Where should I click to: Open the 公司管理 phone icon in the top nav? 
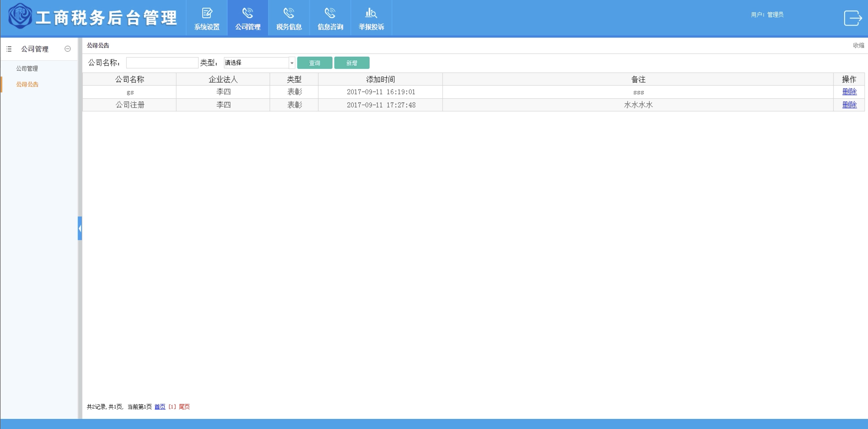click(248, 14)
